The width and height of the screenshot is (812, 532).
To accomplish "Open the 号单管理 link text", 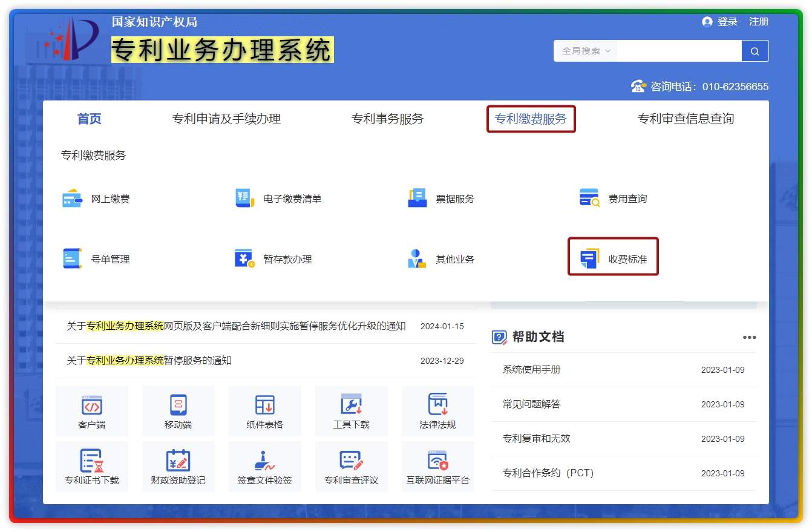I will click(110, 259).
